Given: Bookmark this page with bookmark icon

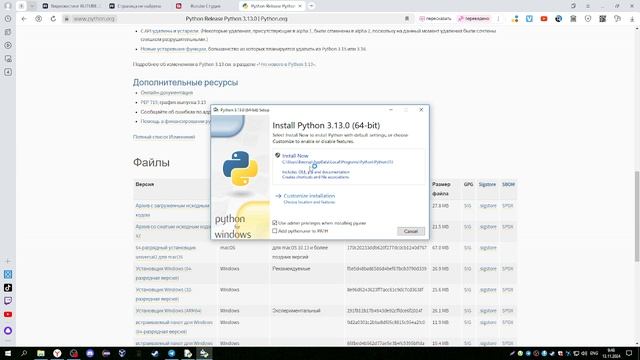Looking at the screenshot, I should [x=407, y=19].
